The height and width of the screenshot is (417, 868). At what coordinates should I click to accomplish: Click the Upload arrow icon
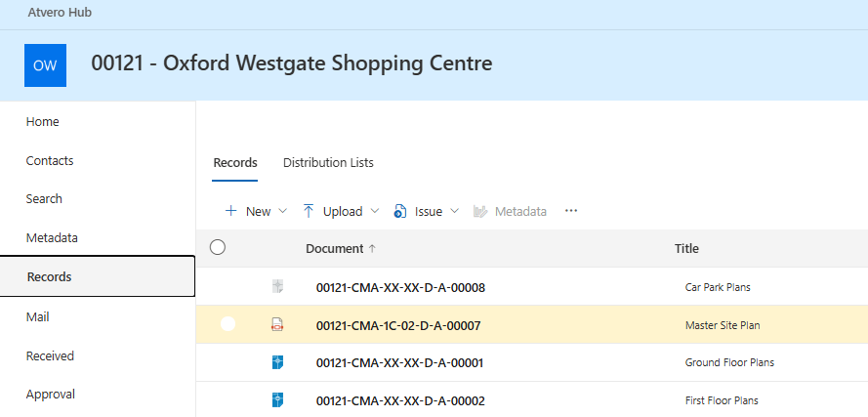point(309,211)
